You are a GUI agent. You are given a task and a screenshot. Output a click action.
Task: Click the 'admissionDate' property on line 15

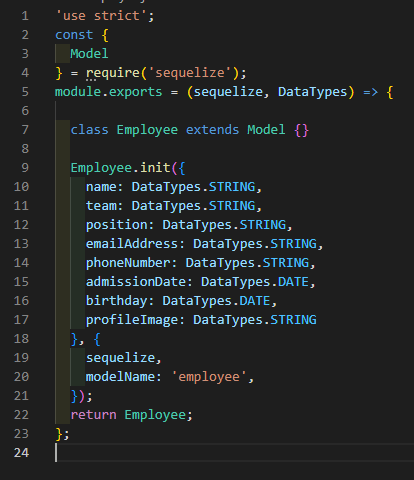[x=136, y=282]
